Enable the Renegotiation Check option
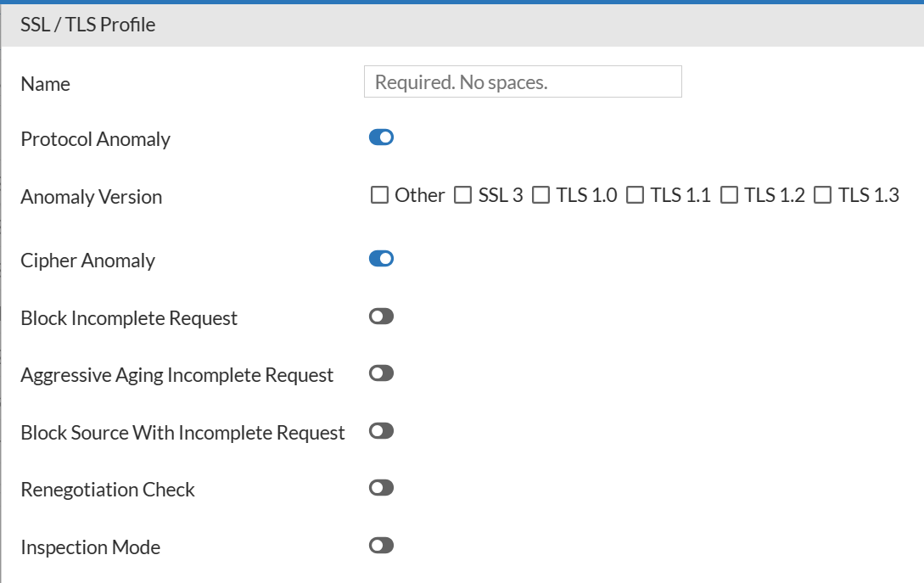This screenshot has height=583, width=924. (x=381, y=487)
